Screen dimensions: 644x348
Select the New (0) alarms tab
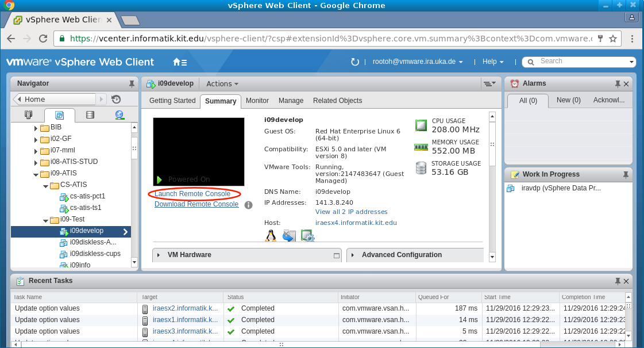pyautogui.click(x=568, y=100)
